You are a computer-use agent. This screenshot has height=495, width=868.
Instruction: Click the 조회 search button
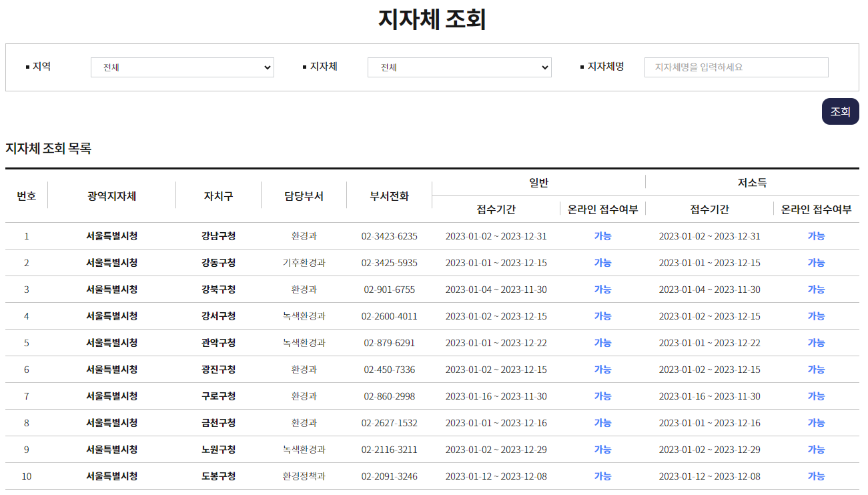tap(840, 111)
